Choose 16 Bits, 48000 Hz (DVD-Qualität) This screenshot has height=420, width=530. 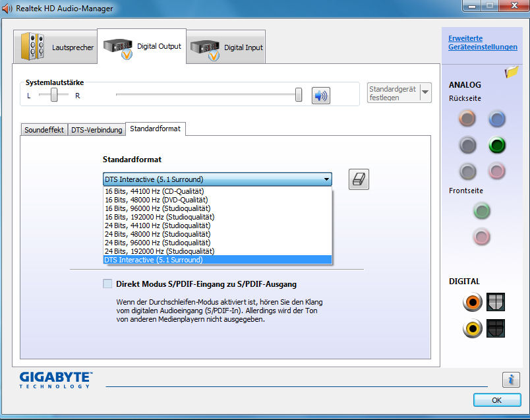[x=218, y=200]
